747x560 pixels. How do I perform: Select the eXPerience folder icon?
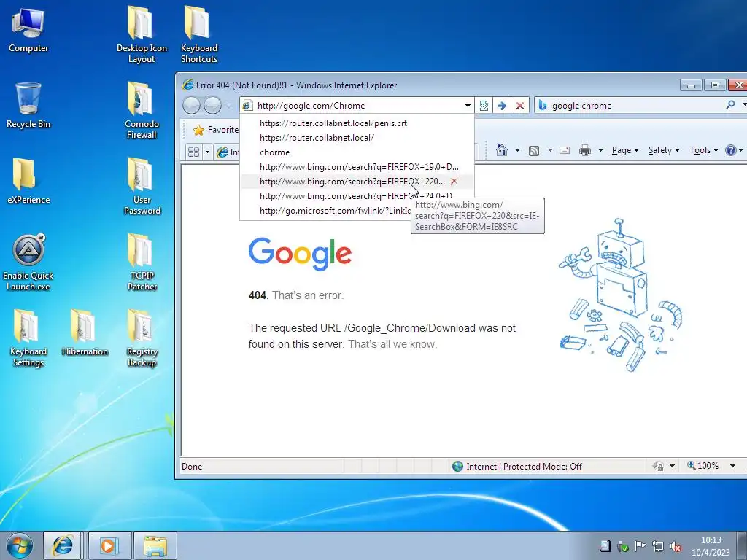pos(28,182)
